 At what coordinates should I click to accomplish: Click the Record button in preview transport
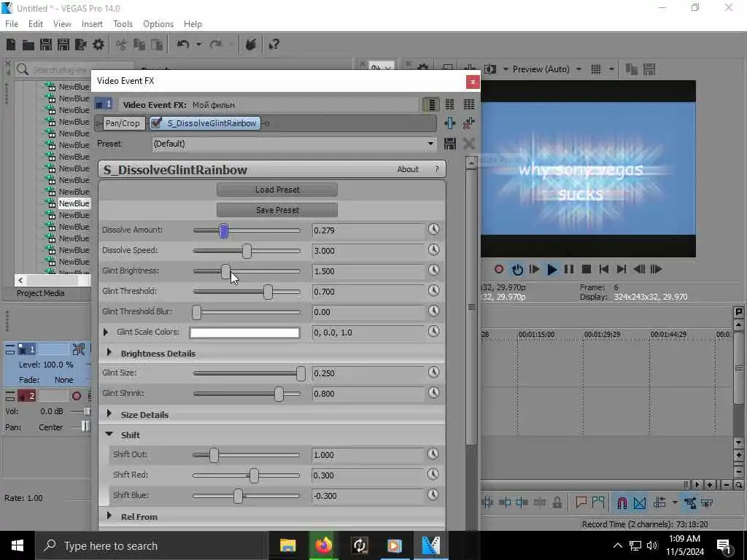[499, 270]
